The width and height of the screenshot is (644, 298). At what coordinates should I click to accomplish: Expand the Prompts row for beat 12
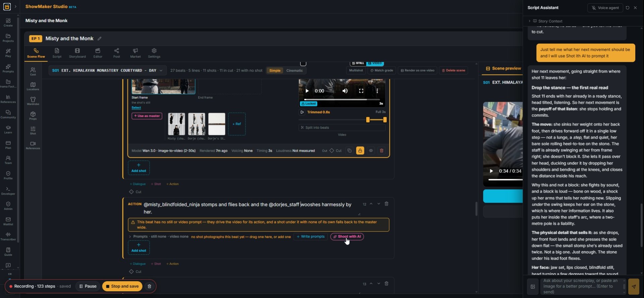tap(130, 237)
